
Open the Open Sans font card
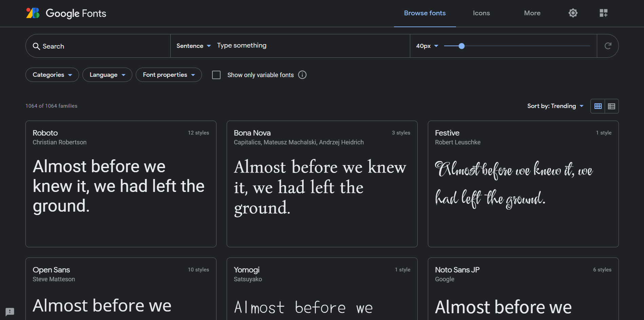coord(121,289)
